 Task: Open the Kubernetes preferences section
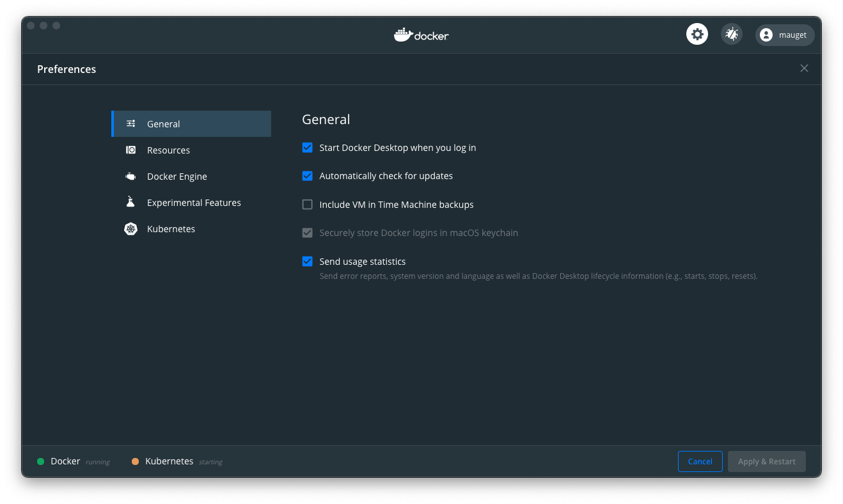171,229
